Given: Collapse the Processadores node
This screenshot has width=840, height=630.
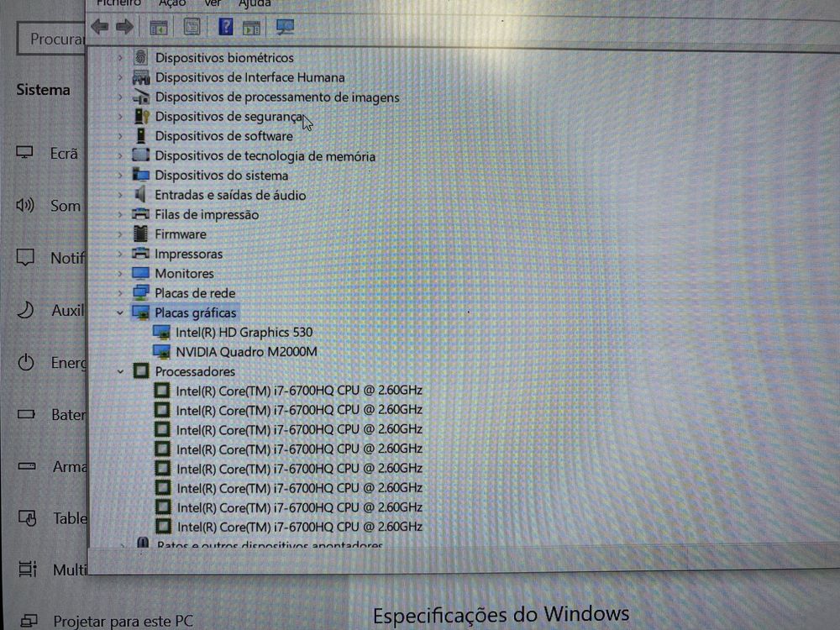Looking at the screenshot, I should pyautogui.click(x=120, y=371).
